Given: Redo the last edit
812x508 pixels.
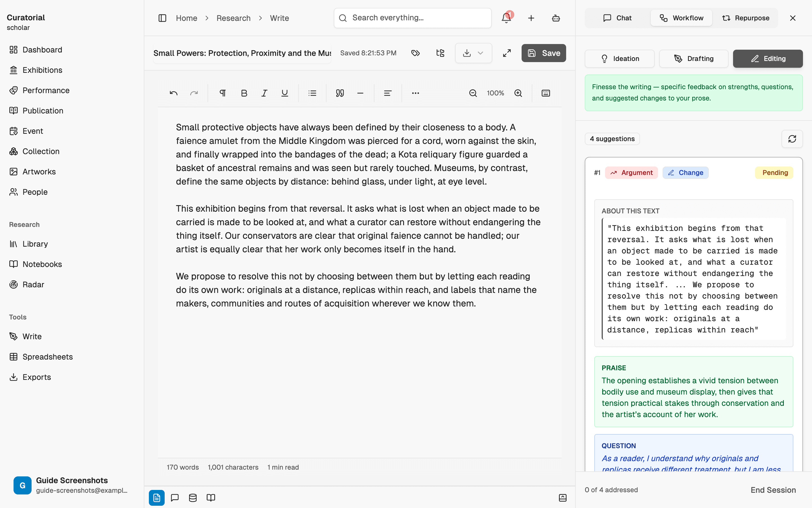Looking at the screenshot, I should (194, 93).
